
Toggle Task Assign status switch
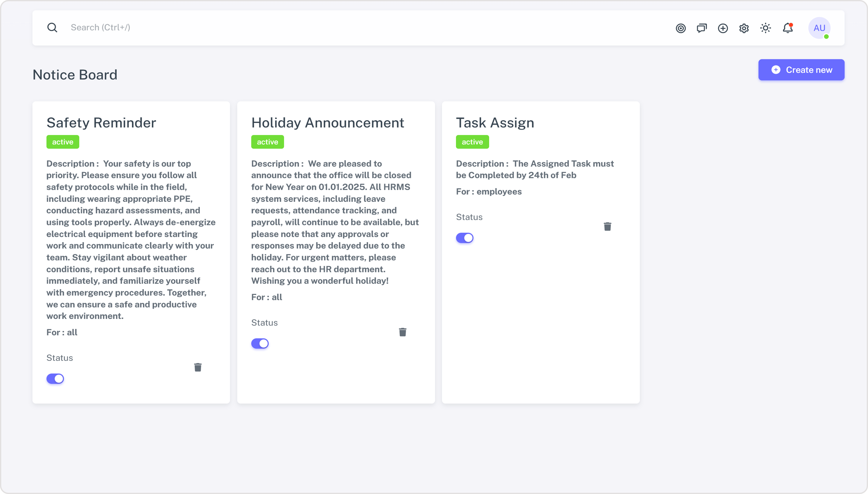point(465,238)
